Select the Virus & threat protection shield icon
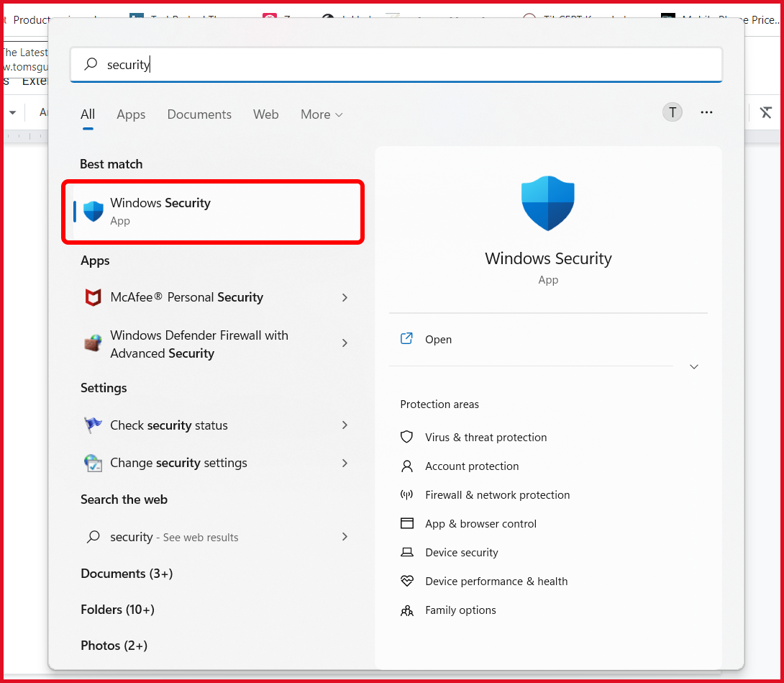784x683 pixels. (407, 437)
